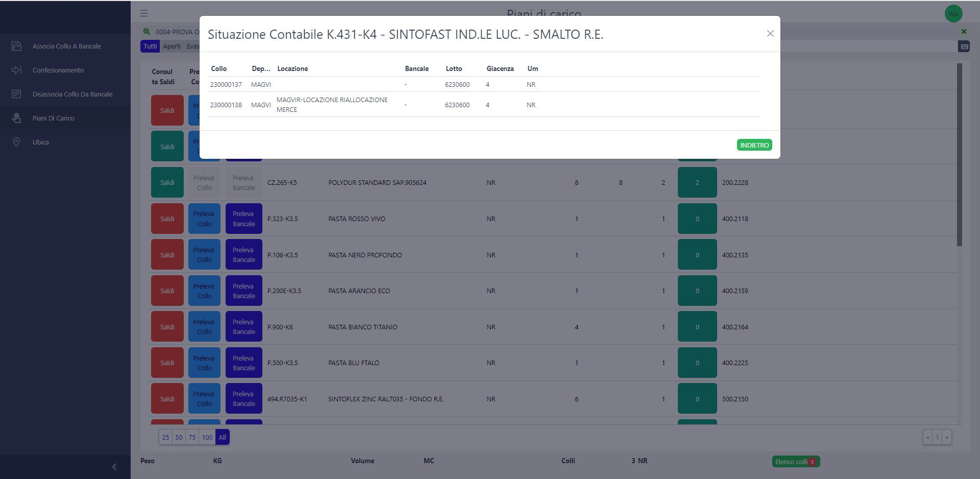Click the Ubica location pin icon
The image size is (980, 479).
coord(16,142)
